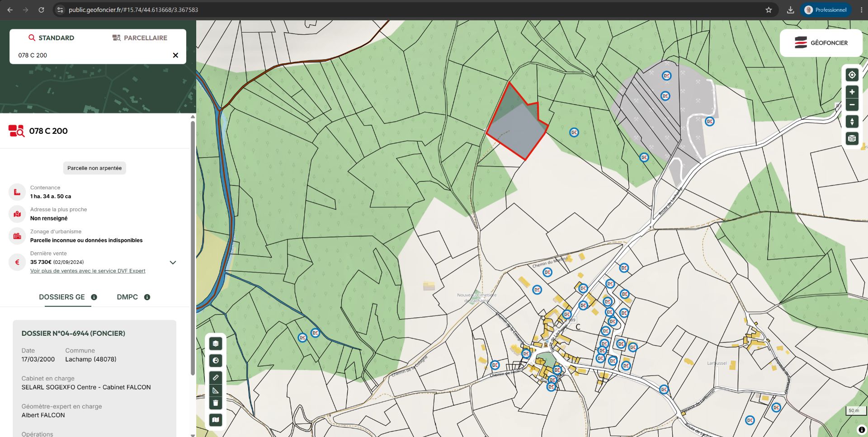The image size is (868, 437).
Task: Delete measurements with the trash icon
Action: tap(216, 403)
